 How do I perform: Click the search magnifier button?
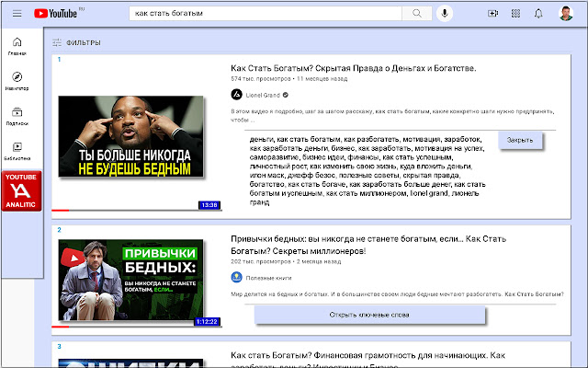click(416, 13)
